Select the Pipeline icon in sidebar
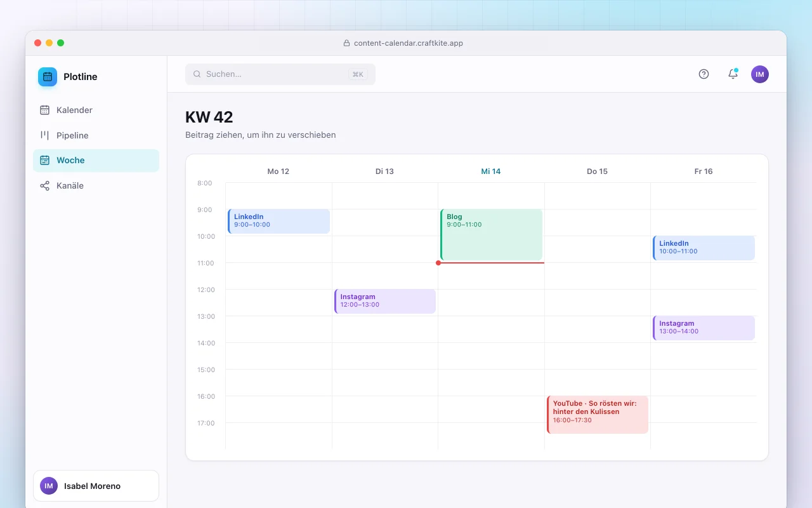The width and height of the screenshot is (812, 508). coord(44,135)
